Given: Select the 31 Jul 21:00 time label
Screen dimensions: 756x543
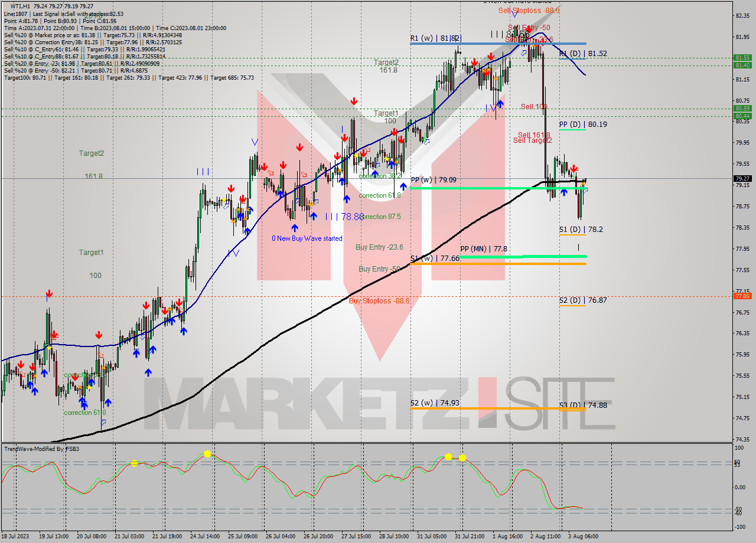Looking at the screenshot, I should [x=469, y=536].
